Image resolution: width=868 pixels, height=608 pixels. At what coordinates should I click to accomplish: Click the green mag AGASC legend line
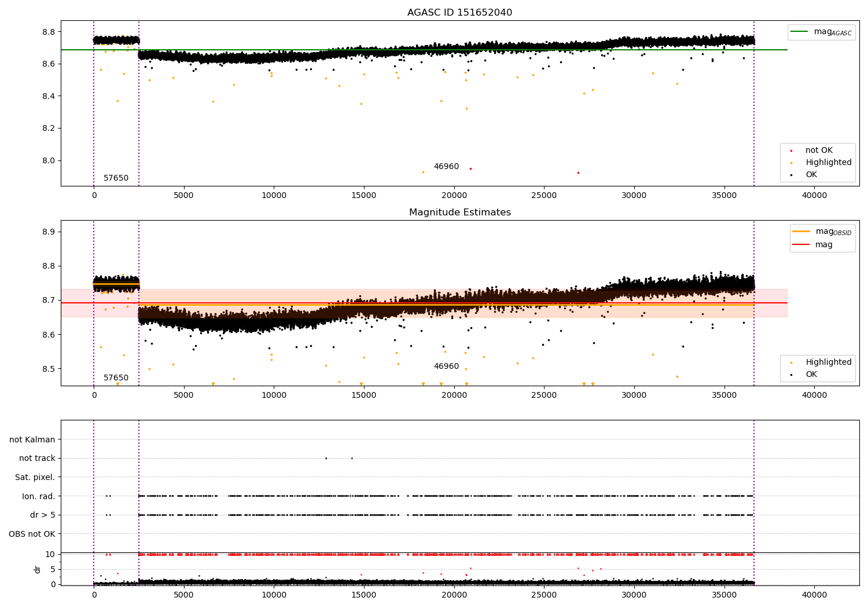799,32
